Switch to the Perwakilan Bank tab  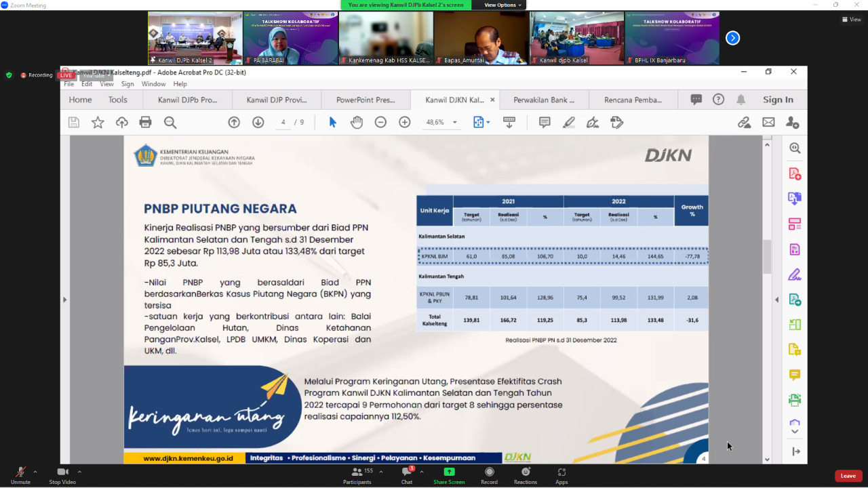click(x=544, y=100)
